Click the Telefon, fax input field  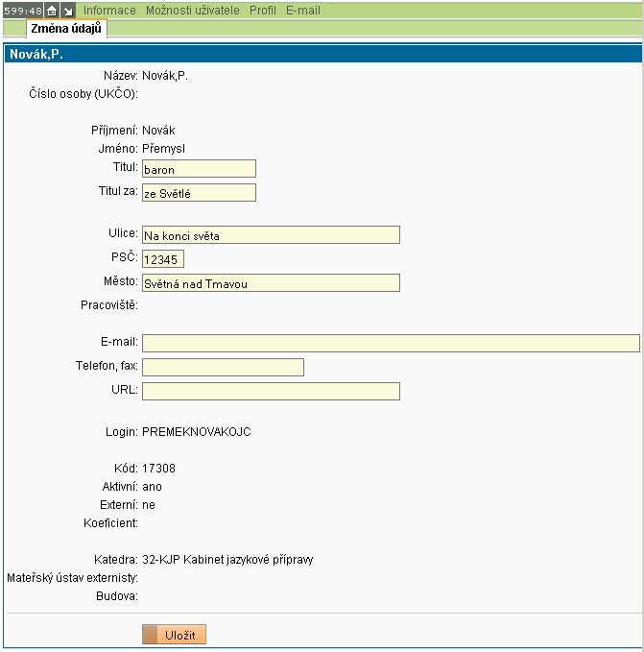(x=223, y=367)
